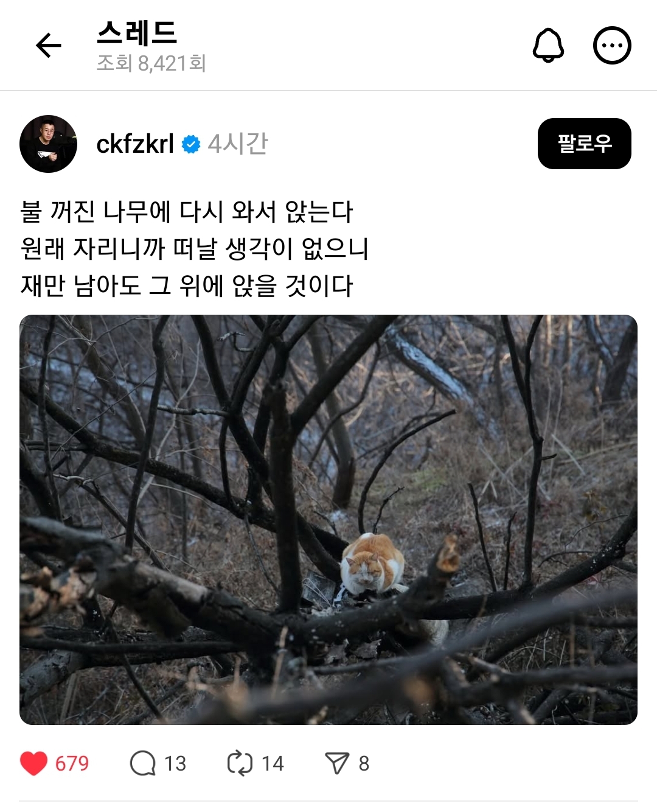View the cat photo in full screen
Image resolution: width=657 pixels, height=812 pixels.
(328, 520)
